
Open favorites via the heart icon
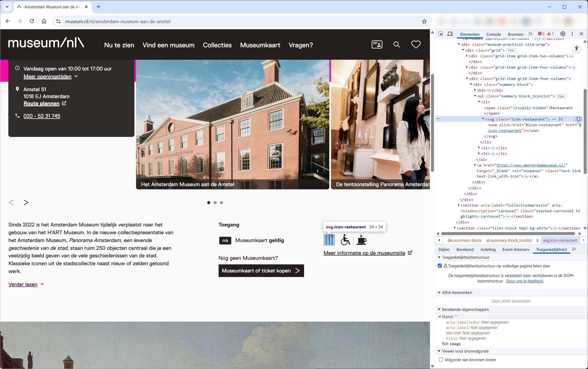(x=416, y=44)
